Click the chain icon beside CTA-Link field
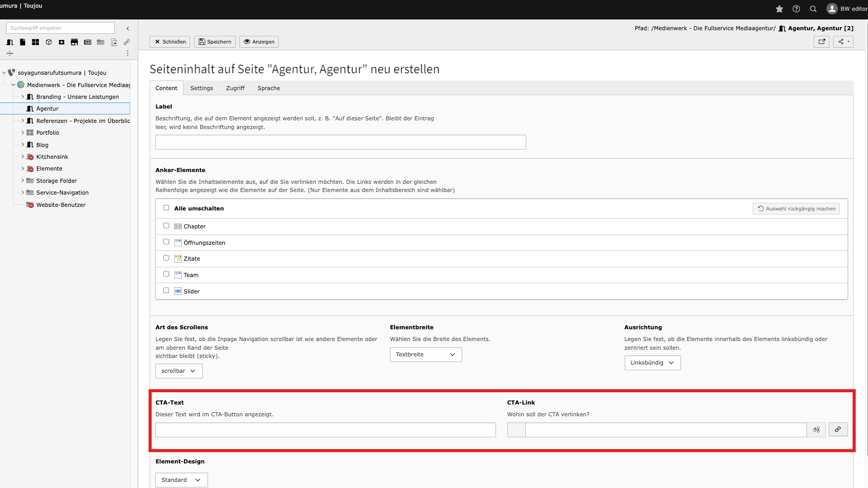The height and width of the screenshot is (488, 868). click(838, 429)
